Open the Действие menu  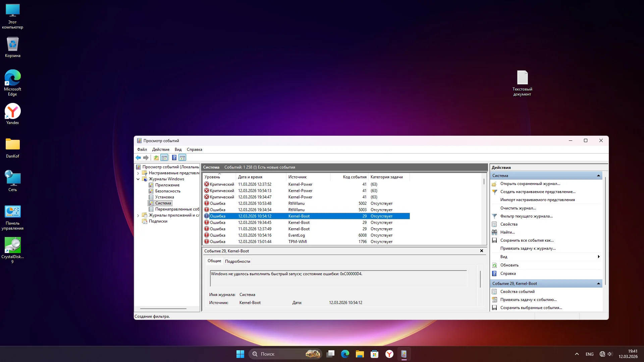point(161,149)
